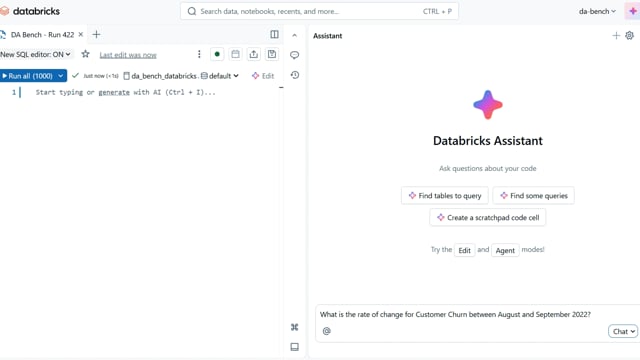Click the Edit AI button in the editor
The image size is (640, 360).
[263, 76]
